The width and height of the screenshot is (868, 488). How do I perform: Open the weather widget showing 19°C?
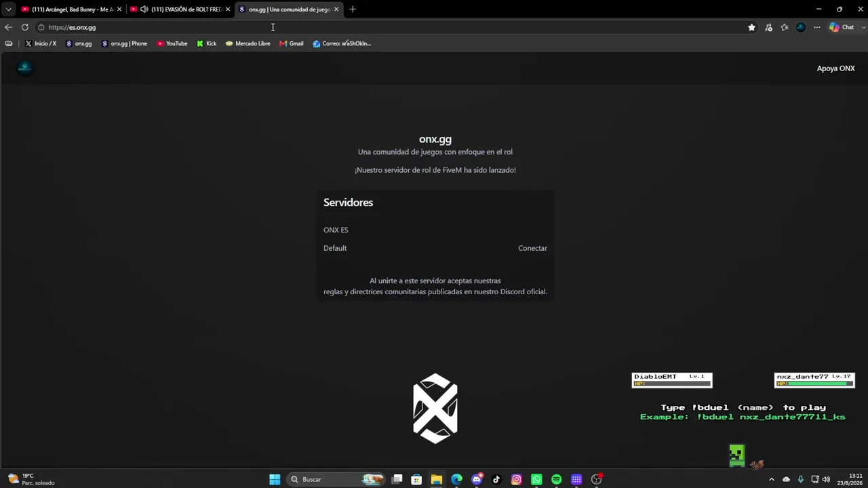coord(31,479)
